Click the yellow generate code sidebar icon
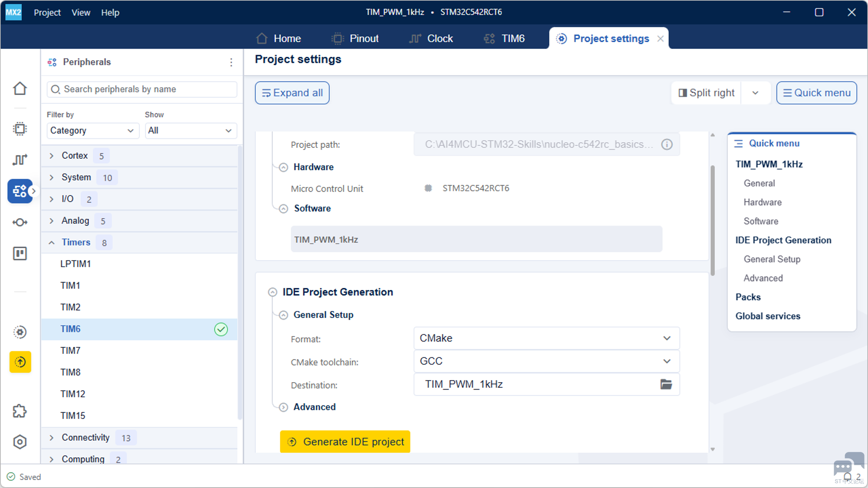Screen dimensions: 868x488 (x=20, y=362)
